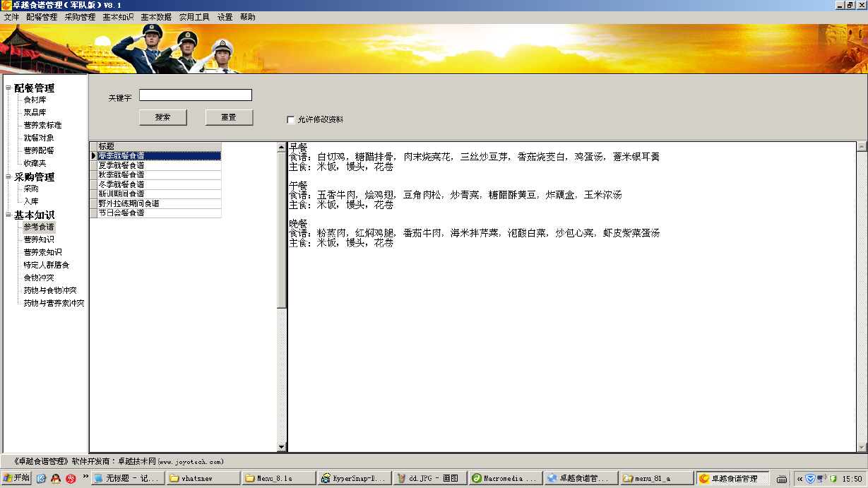Select the 节日会餐食谱 row
868x488 pixels.
tap(159, 213)
